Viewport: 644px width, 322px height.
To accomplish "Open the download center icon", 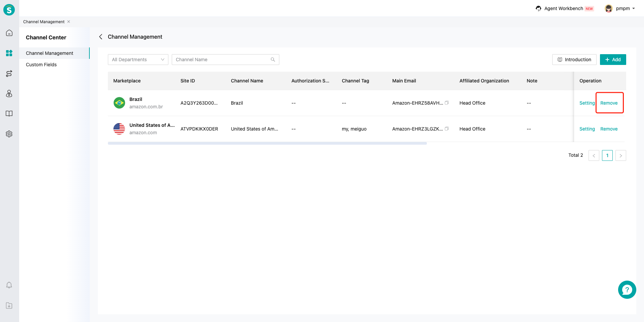I will coord(9,306).
